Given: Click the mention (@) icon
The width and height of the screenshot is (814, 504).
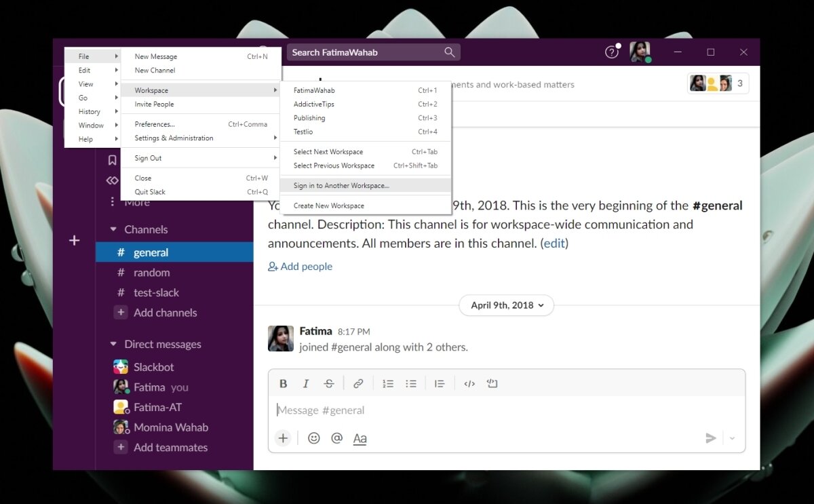Looking at the screenshot, I should [x=336, y=438].
